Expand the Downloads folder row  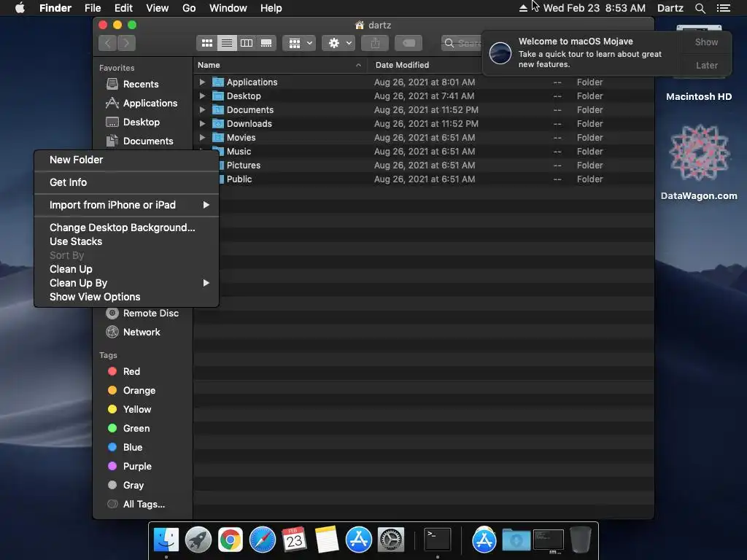pos(202,124)
